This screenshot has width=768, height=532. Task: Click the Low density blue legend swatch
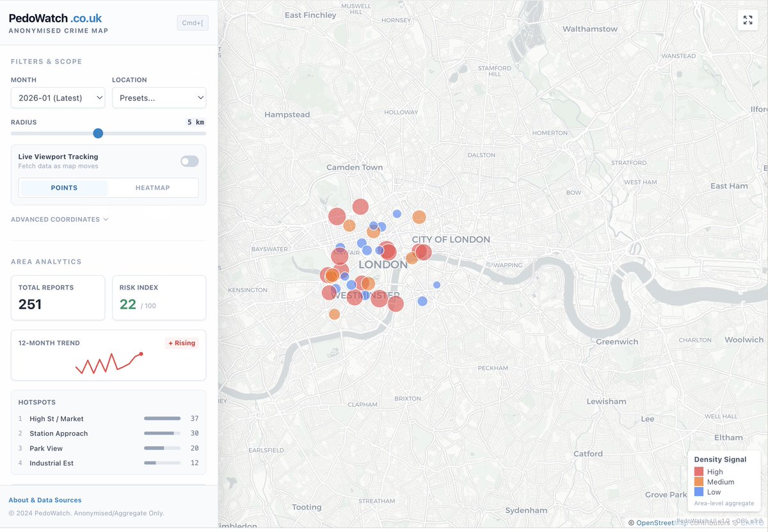pyautogui.click(x=699, y=492)
